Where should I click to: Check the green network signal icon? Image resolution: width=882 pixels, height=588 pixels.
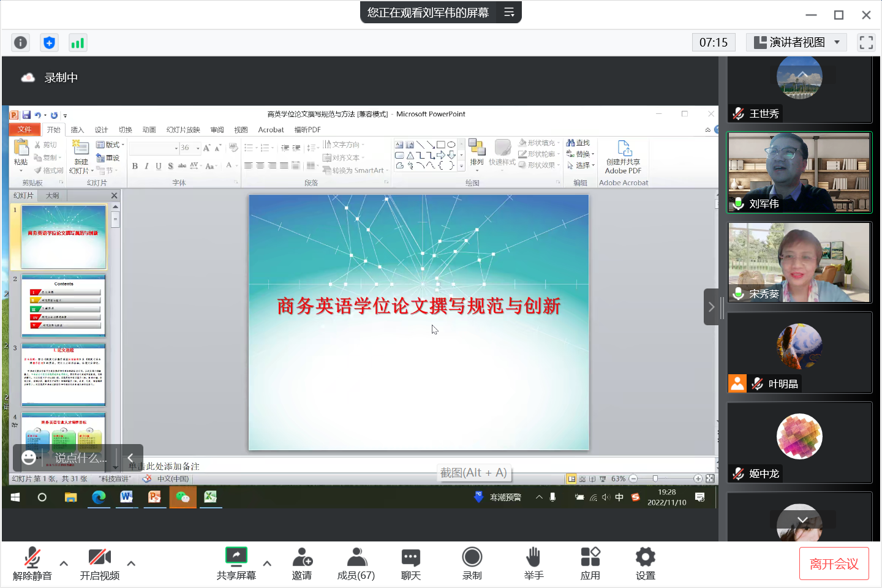pyautogui.click(x=77, y=42)
